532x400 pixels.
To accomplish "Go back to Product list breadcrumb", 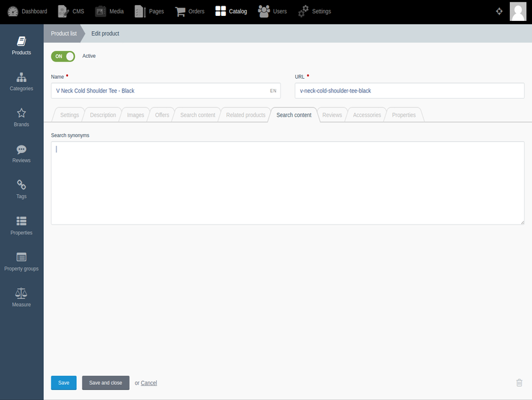I will [63, 33].
